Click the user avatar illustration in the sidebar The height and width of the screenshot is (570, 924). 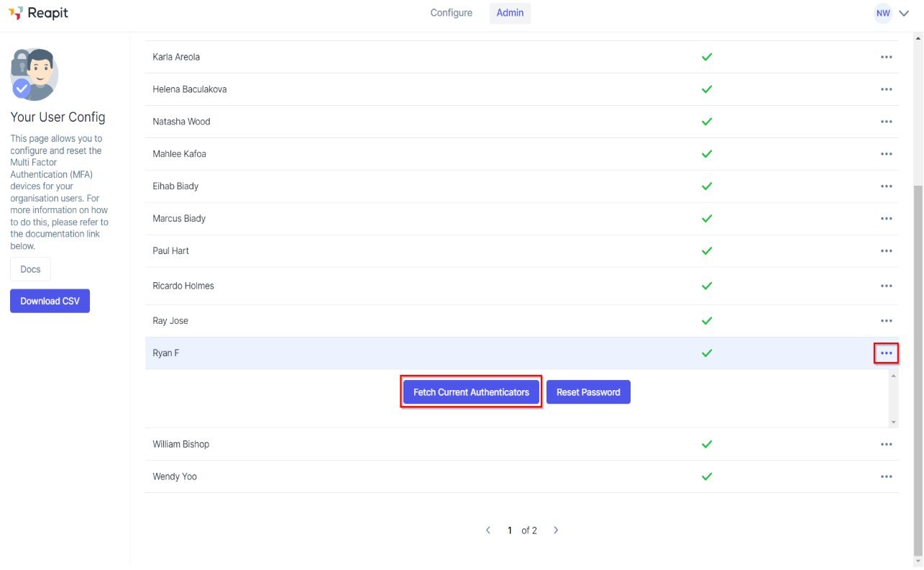(x=34, y=75)
